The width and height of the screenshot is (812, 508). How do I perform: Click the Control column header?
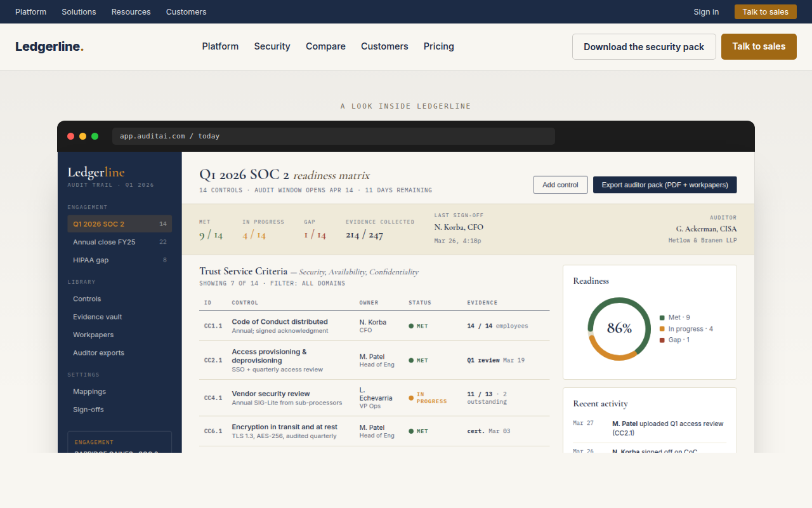click(x=245, y=303)
